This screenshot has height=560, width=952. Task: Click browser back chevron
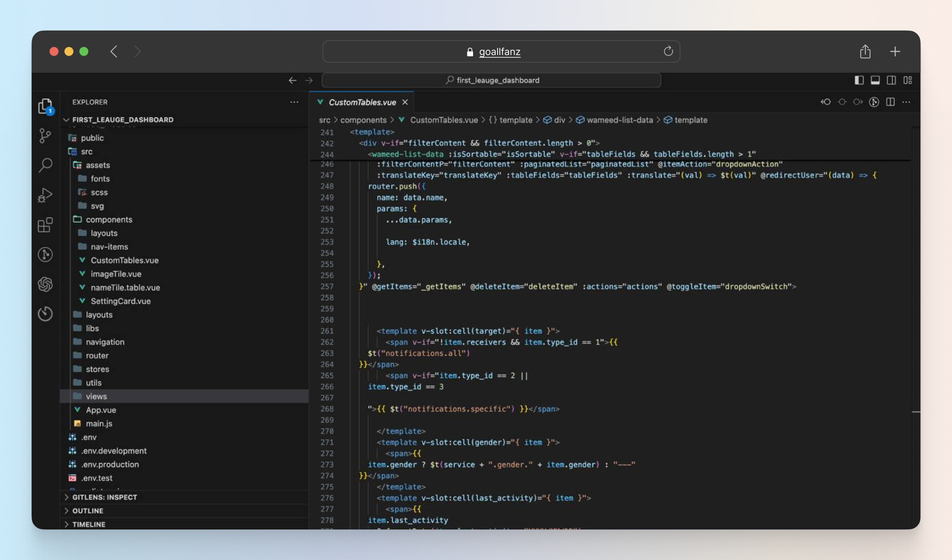(114, 51)
